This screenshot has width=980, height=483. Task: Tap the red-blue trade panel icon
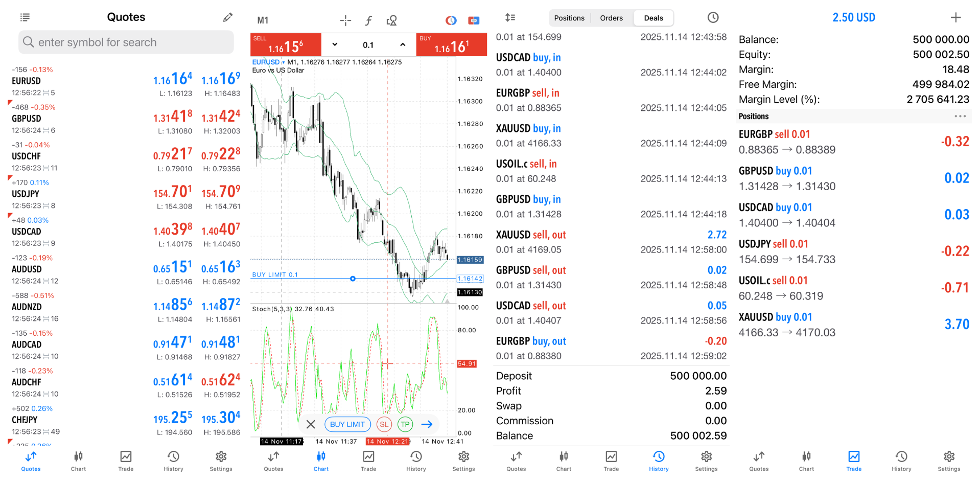click(x=474, y=20)
